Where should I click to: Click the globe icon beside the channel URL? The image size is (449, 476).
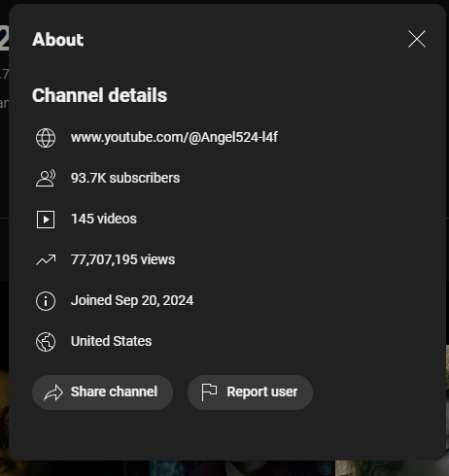click(x=46, y=138)
